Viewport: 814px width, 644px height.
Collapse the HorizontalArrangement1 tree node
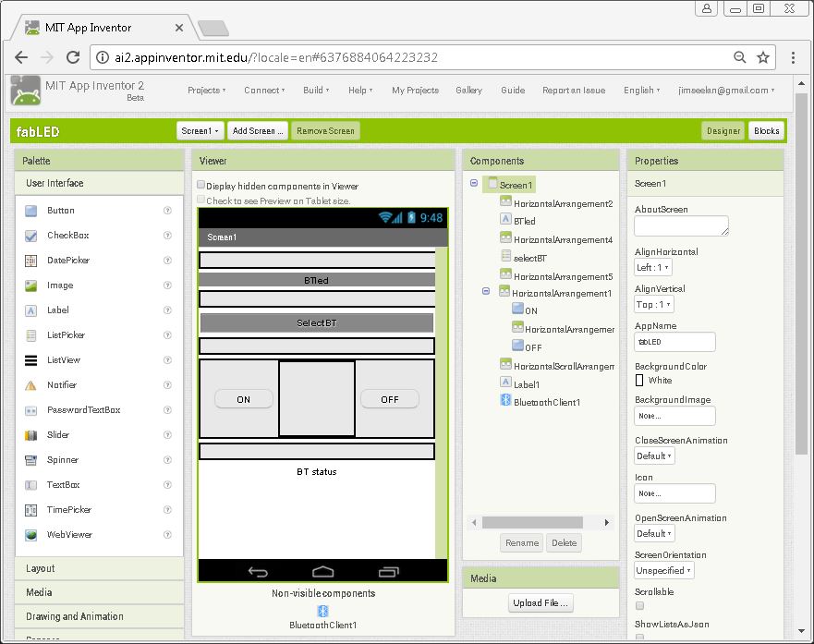[486, 291]
